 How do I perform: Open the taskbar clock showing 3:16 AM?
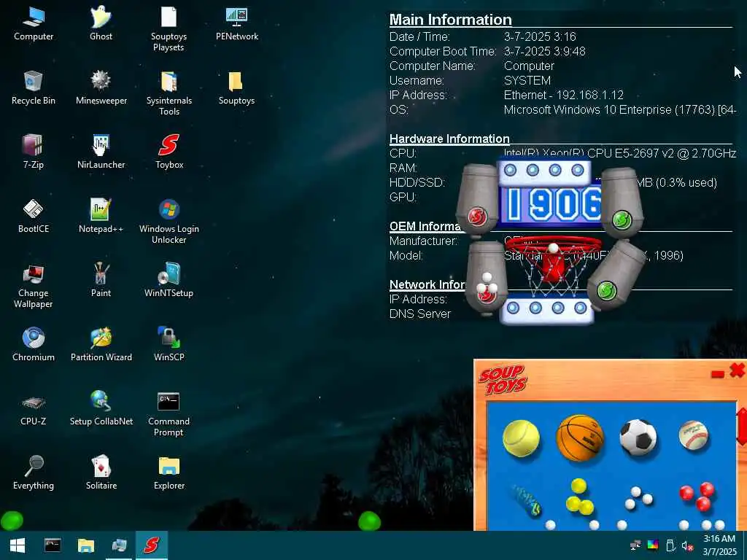click(719, 545)
